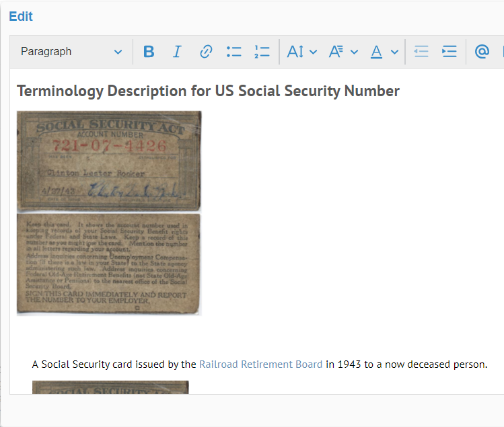The width and height of the screenshot is (504, 427).
Task: Select the card back instructions image
Action: (x=109, y=264)
